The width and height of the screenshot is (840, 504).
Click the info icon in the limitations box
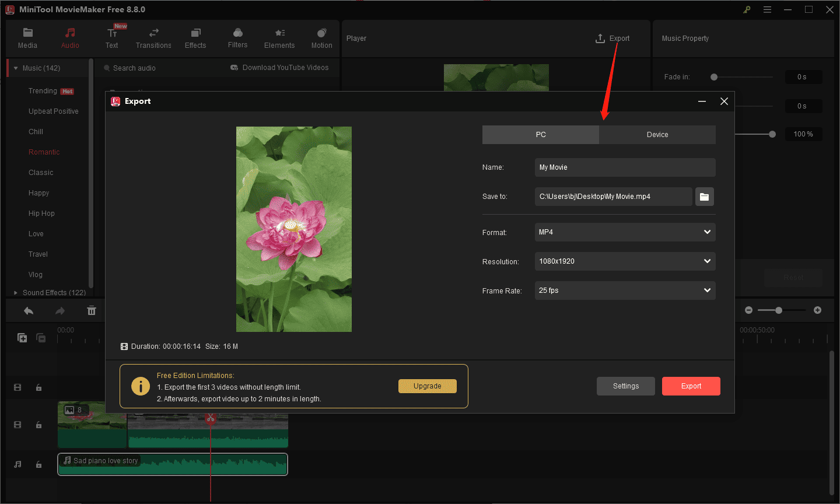coord(141,386)
